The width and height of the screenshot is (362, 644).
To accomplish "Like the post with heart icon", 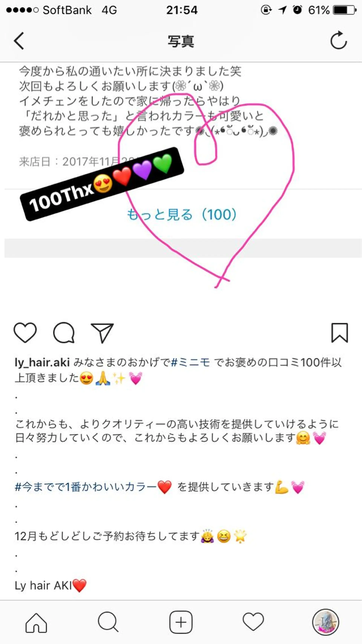I will pyautogui.click(x=25, y=332).
